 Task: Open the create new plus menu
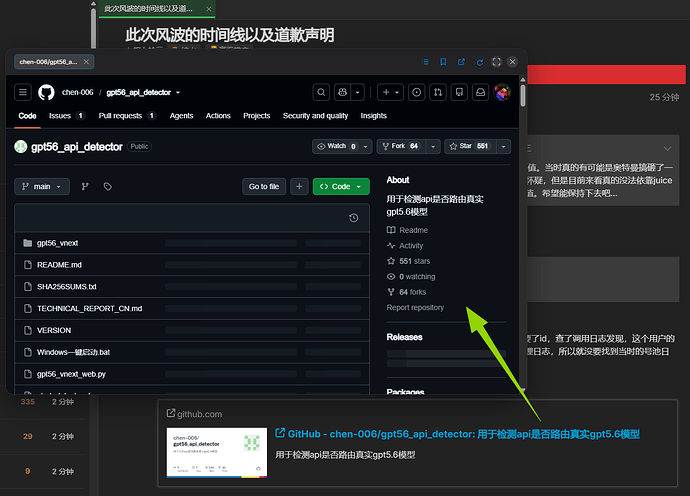click(390, 92)
